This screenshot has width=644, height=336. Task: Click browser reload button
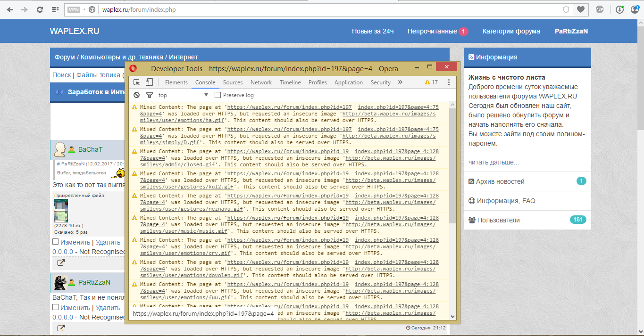point(40,9)
